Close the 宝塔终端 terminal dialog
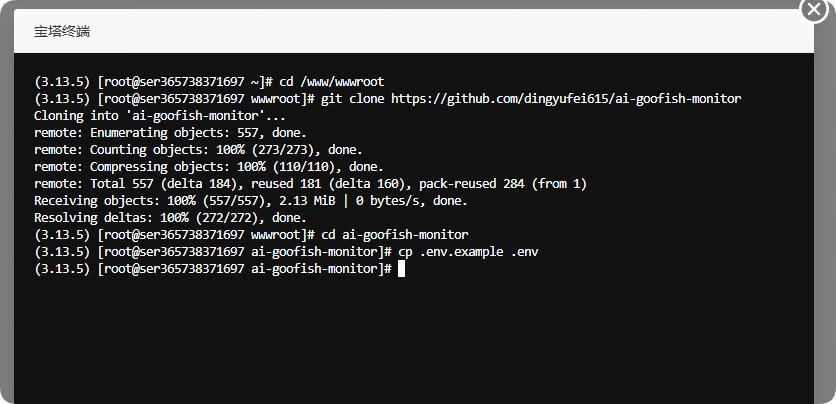This screenshot has height=404, width=836. 814,10
